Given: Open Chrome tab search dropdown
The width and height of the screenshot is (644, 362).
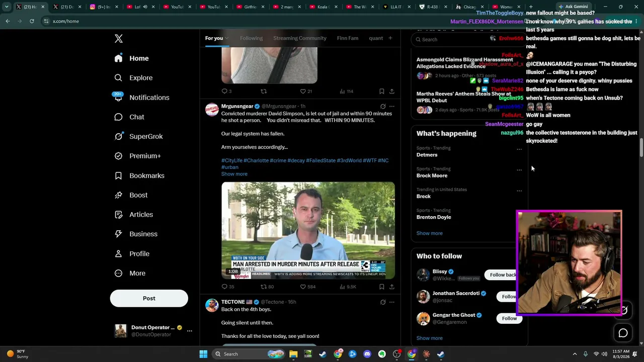Looking at the screenshot, I should coord(7,7).
